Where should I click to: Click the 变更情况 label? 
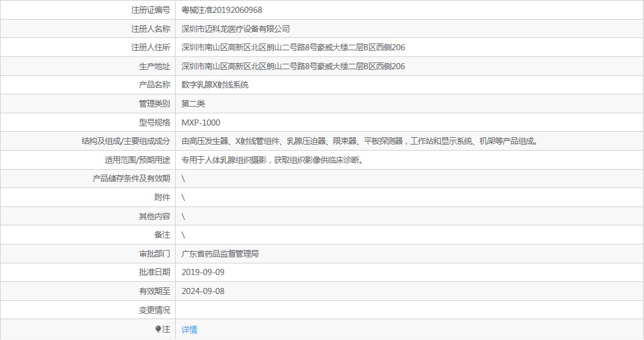click(x=154, y=310)
